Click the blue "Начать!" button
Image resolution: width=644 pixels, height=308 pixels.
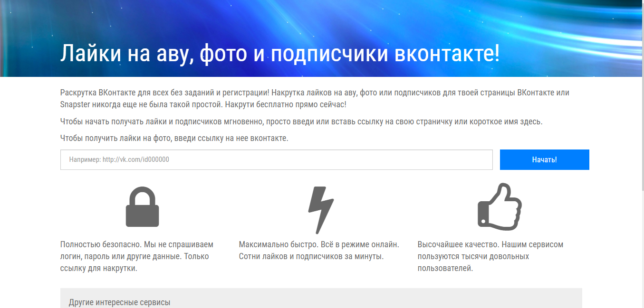tap(544, 159)
